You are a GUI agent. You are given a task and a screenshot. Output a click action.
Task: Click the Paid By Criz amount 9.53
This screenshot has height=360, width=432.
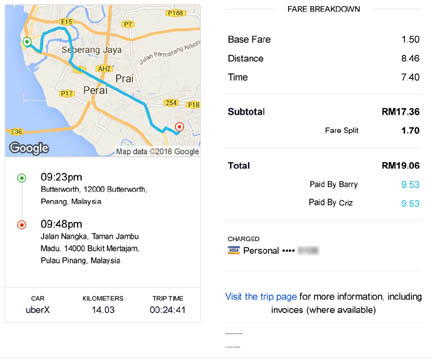coord(410,203)
